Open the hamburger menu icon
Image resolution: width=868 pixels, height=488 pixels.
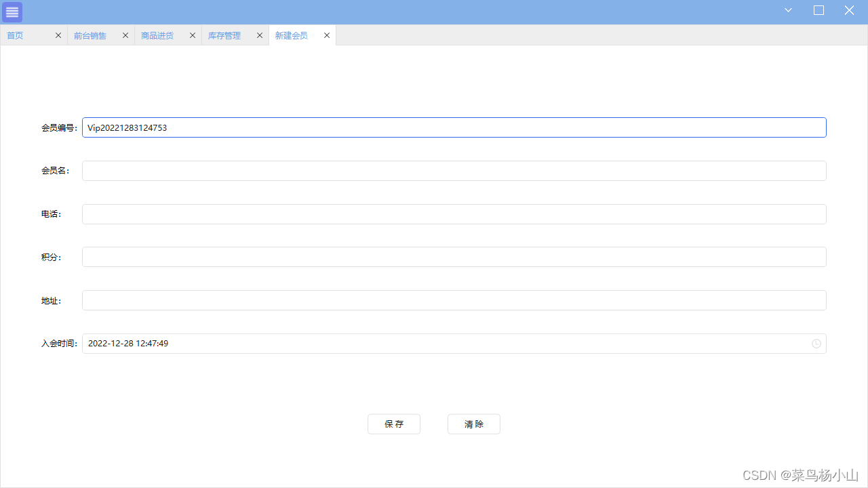pos(12,12)
